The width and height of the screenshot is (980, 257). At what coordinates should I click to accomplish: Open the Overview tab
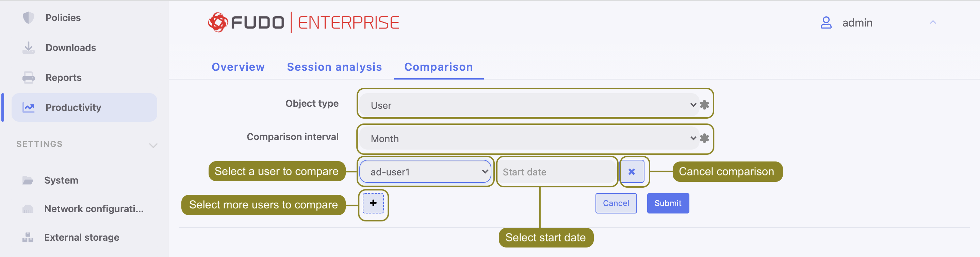coord(238,67)
